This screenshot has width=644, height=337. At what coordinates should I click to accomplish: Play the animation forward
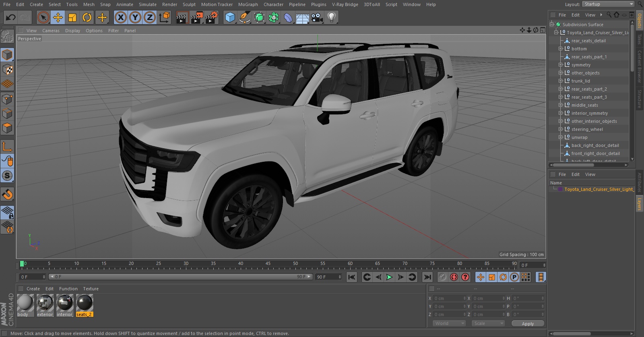[389, 277]
